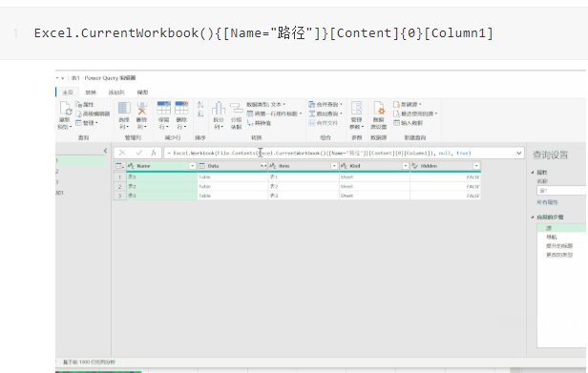Switch to the Home (主页) ribbon tab
Image resolution: width=588 pixels, height=373 pixels.
point(68,93)
